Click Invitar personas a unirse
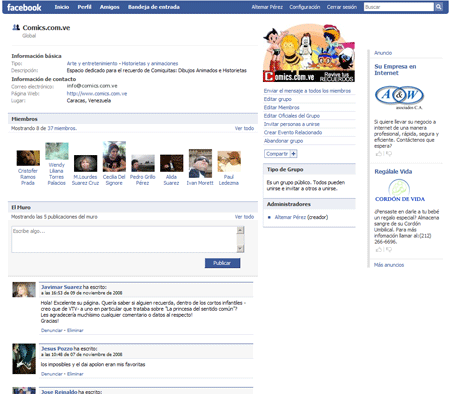Image resolution: width=450 pixels, height=394 pixels. (292, 124)
